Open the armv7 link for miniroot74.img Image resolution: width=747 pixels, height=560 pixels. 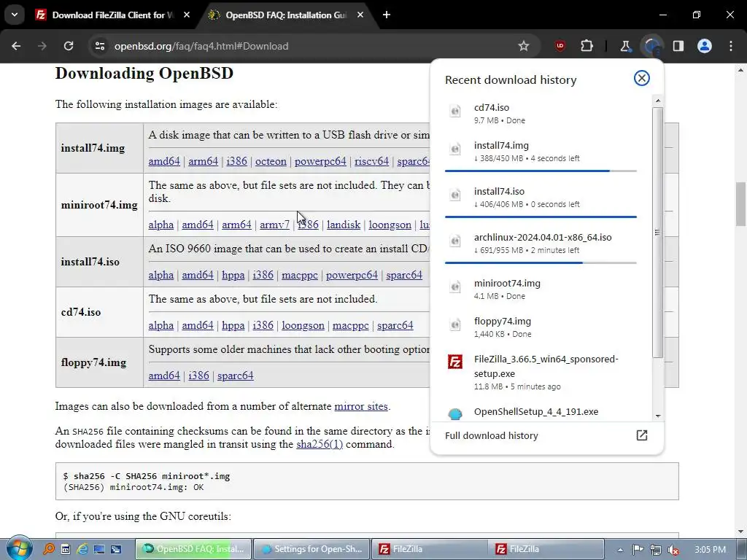[x=274, y=225]
